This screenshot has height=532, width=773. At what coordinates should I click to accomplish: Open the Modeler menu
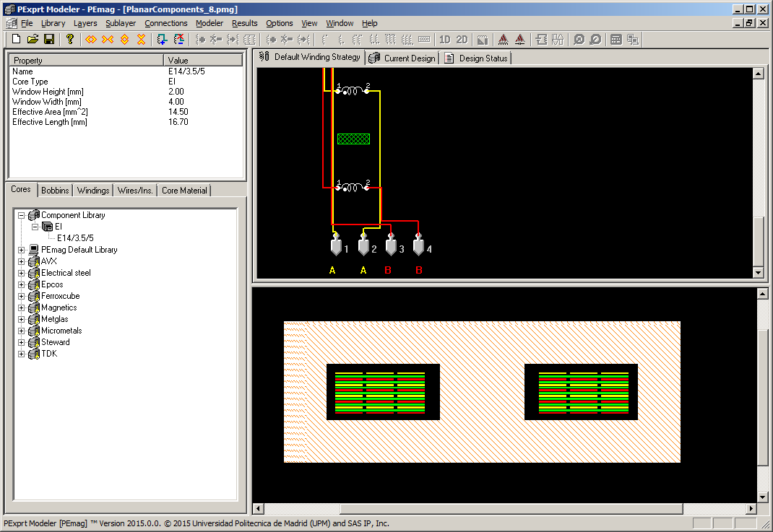[x=210, y=23]
